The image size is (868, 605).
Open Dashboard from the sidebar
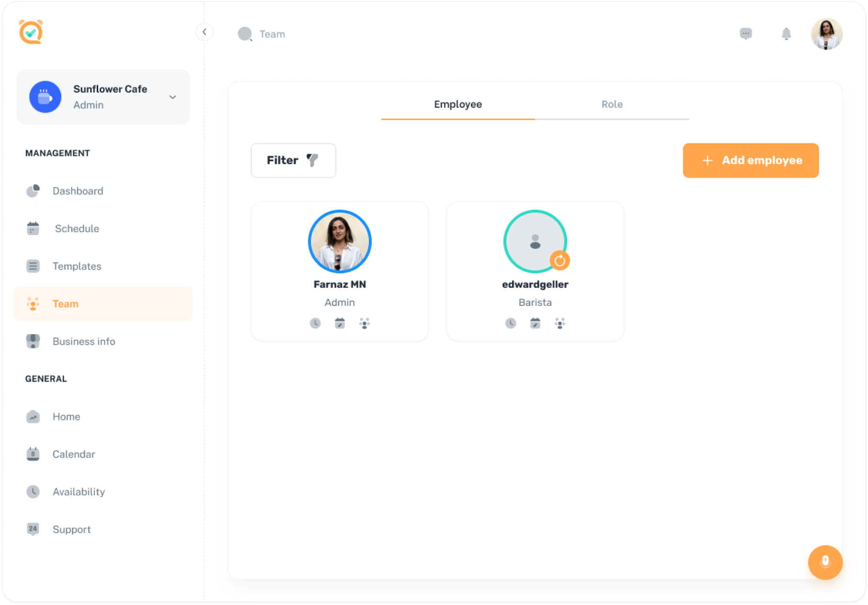tap(78, 191)
